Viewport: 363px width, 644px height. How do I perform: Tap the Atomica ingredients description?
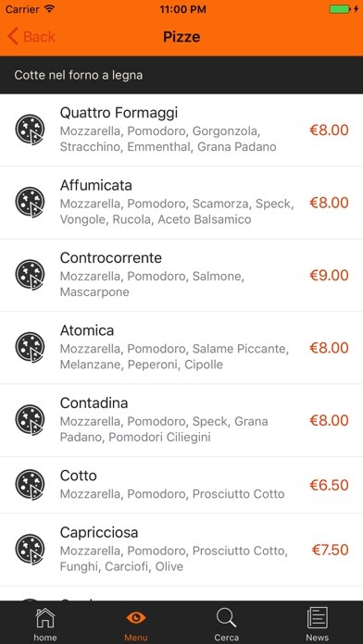click(174, 356)
